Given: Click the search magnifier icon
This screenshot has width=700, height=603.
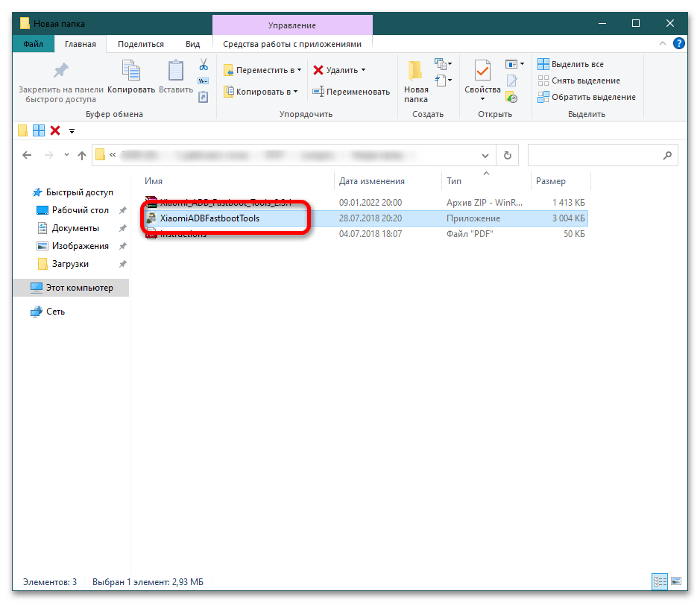Looking at the screenshot, I should (667, 155).
